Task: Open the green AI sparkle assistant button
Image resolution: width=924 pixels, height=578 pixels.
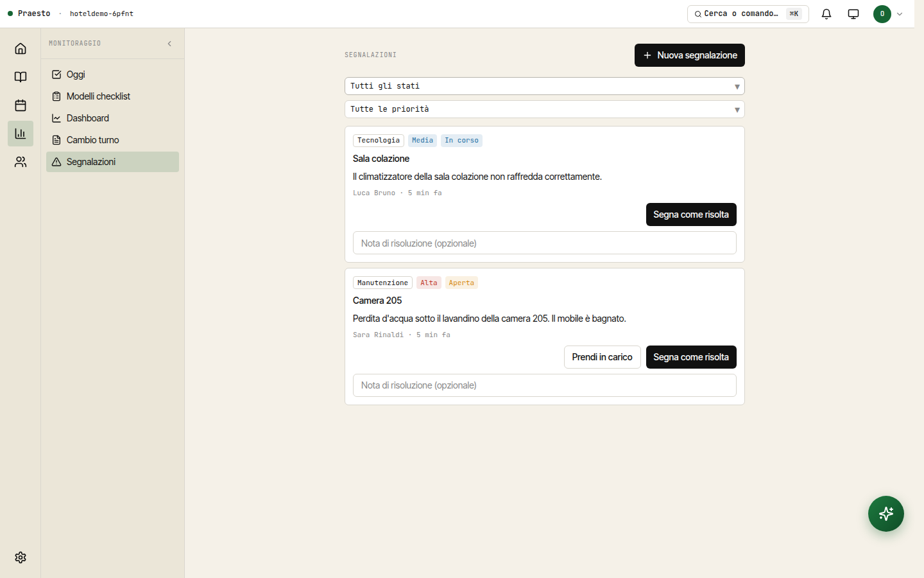Action: tap(886, 514)
